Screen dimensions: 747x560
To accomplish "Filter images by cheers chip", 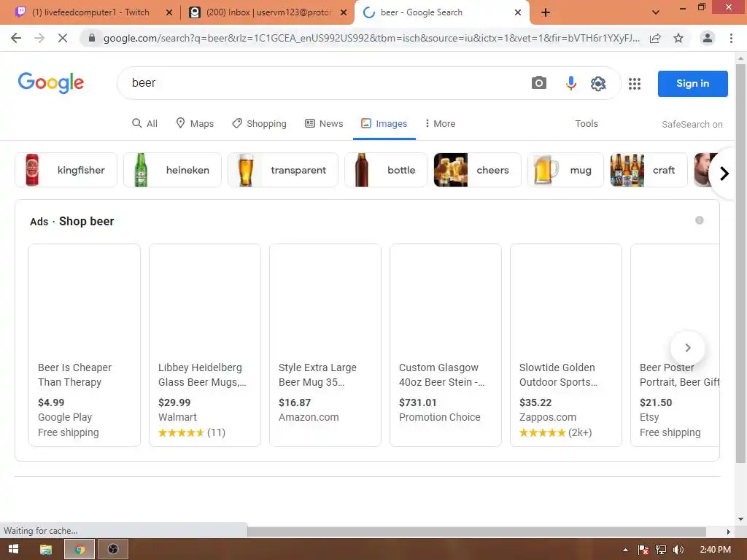I will coord(477,170).
